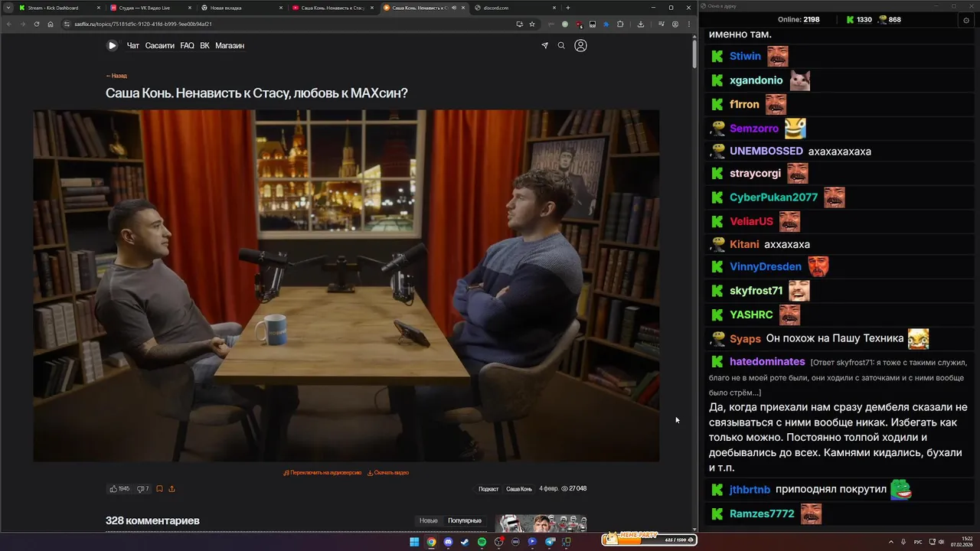Image resolution: width=980 pixels, height=551 pixels.
Task: Click the volume tray icon
Action: coord(941,542)
